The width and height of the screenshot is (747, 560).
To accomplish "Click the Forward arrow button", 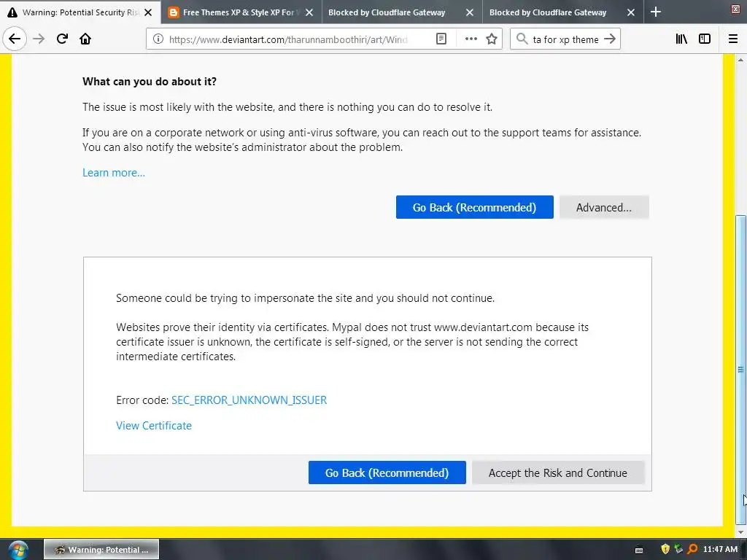I will click(x=39, y=39).
